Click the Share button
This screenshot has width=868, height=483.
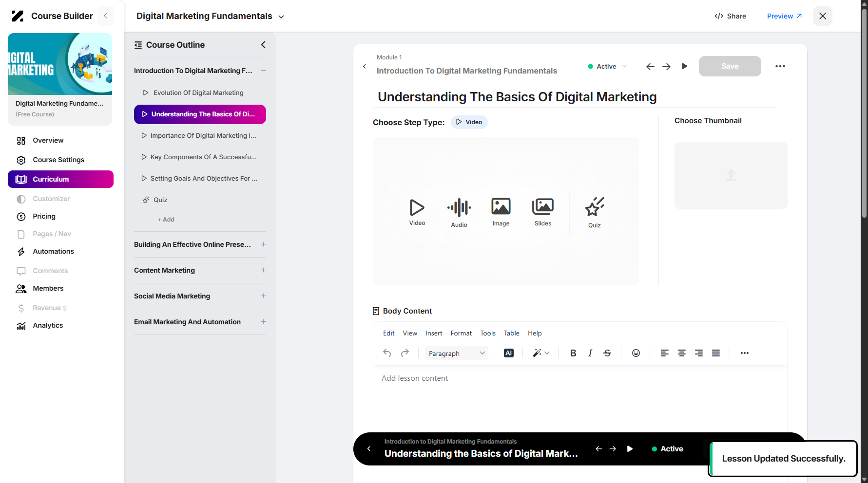(x=730, y=16)
